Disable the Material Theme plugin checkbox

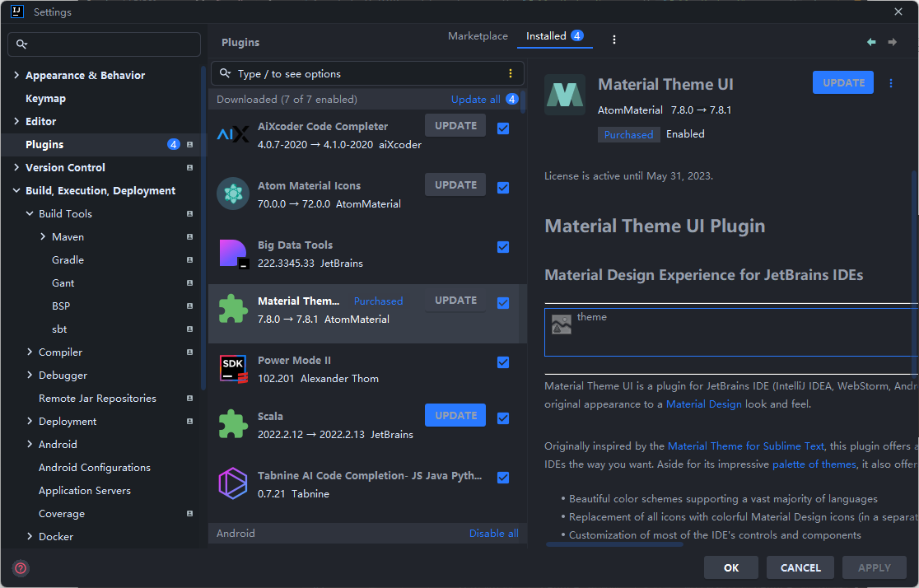(503, 303)
